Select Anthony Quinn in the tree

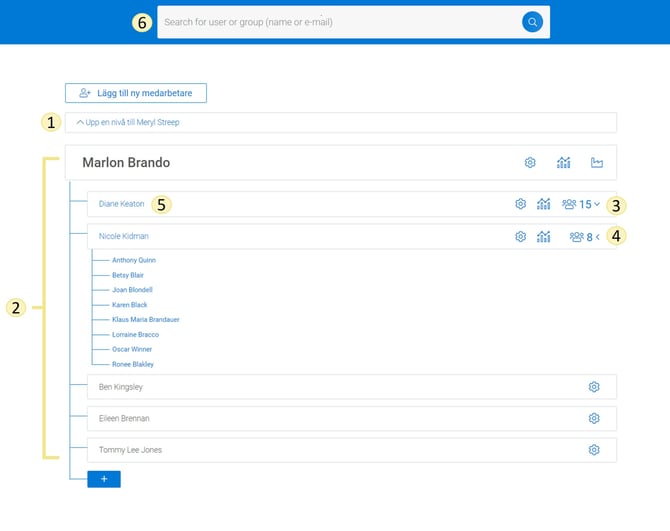click(x=133, y=260)
